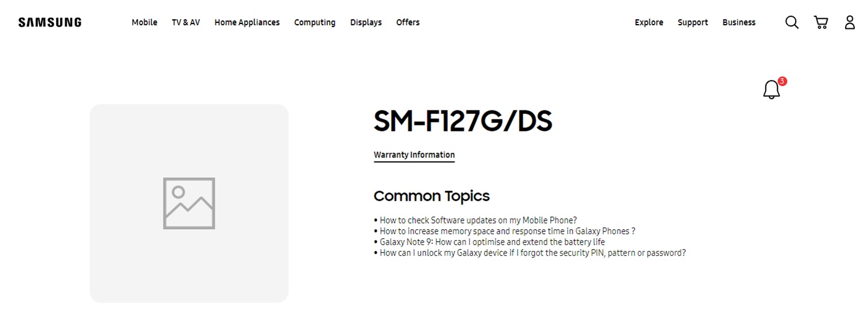Open the Explore menu
The width and height of the screenshot is (868, 313).
point(649,22)
